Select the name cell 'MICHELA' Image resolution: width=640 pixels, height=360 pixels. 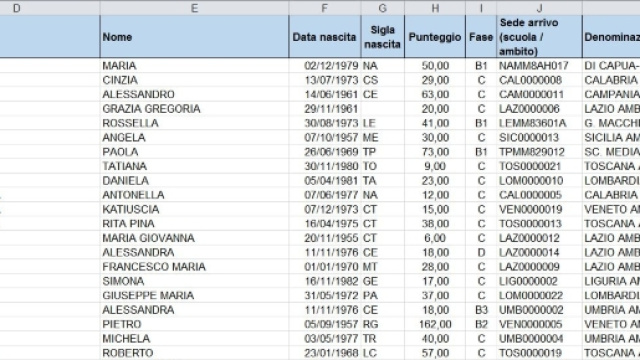194,338
